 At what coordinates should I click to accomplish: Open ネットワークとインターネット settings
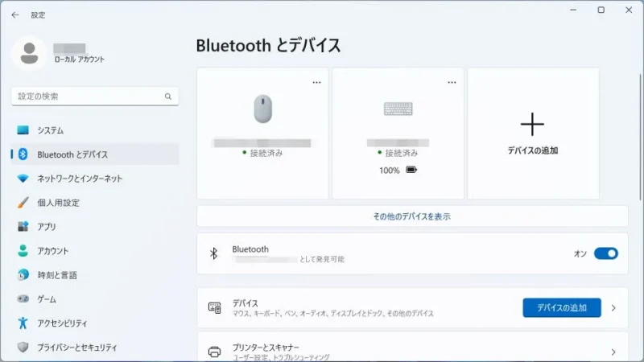click(95, 179)
